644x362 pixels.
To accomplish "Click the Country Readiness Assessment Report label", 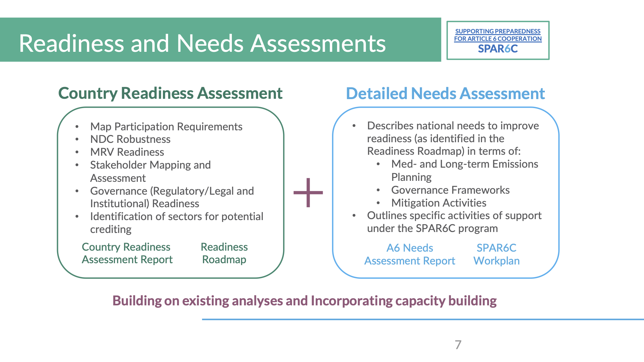I will pyautogui.click(x=127, y=253).
